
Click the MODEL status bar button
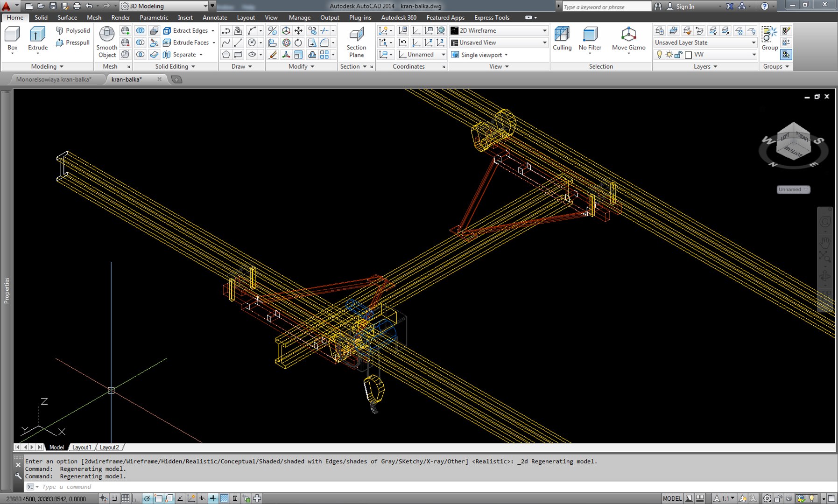click(x=672, y=498)
